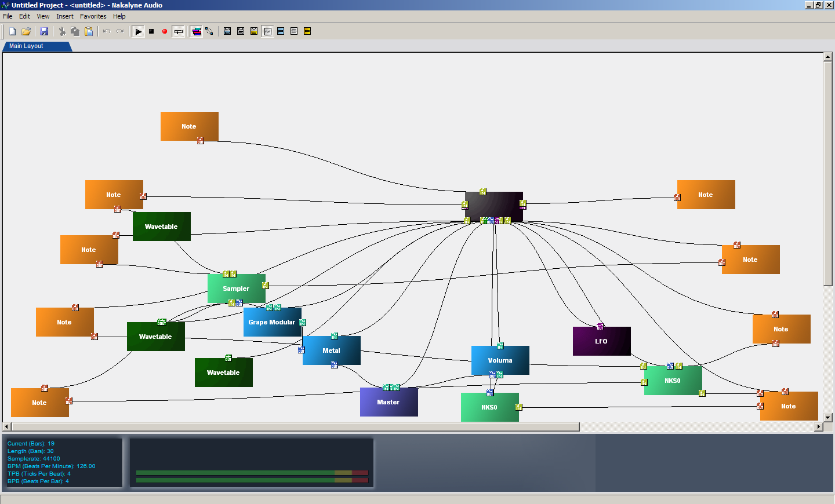Screen dimensions: 835x504
Task: Click the 'Samplerate: 44100' text
Action: coord(34,458)
